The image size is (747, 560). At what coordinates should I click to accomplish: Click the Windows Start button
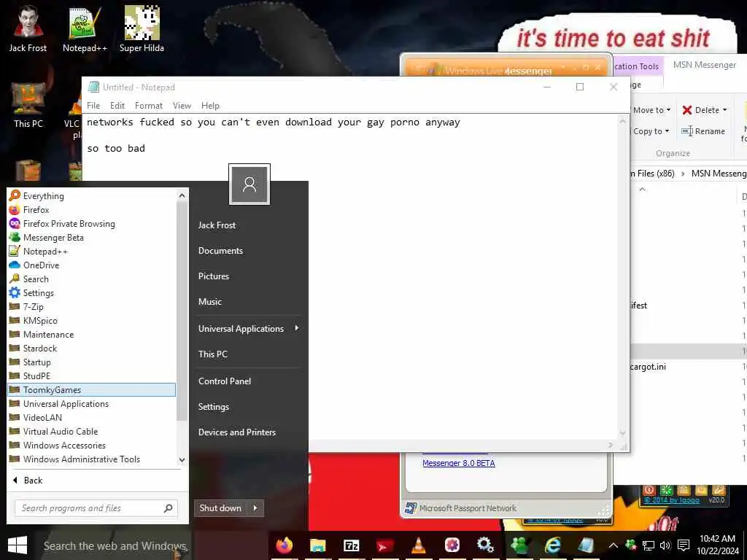click(18, 545)
